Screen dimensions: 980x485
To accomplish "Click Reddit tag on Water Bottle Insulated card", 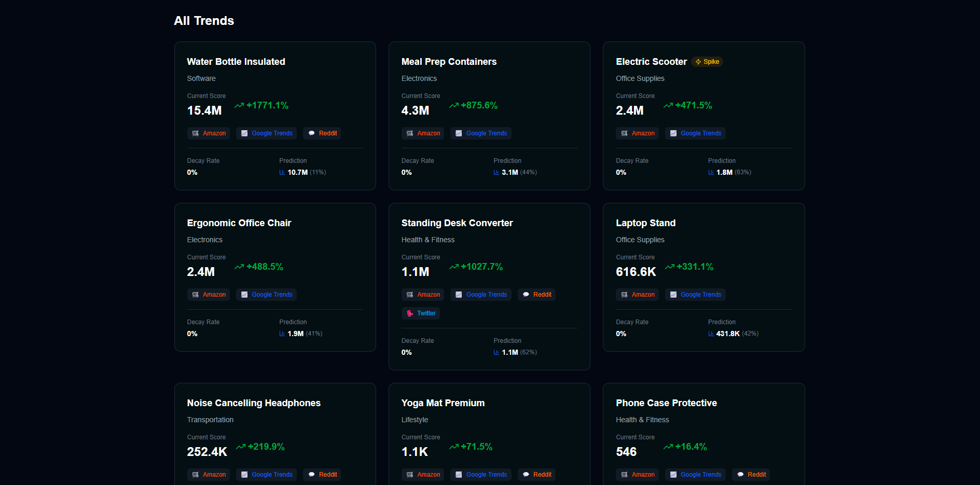I will 322,133.
